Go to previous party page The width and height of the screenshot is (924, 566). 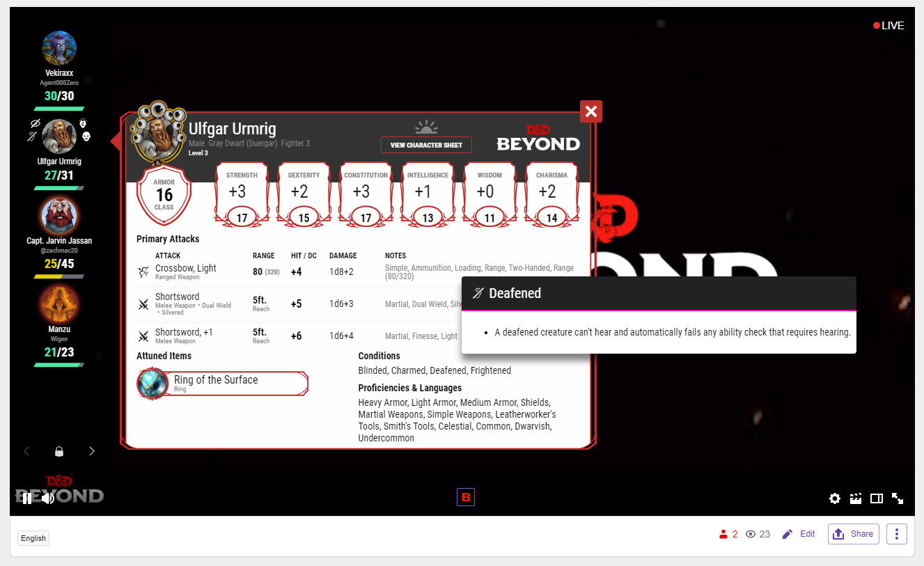26,451
